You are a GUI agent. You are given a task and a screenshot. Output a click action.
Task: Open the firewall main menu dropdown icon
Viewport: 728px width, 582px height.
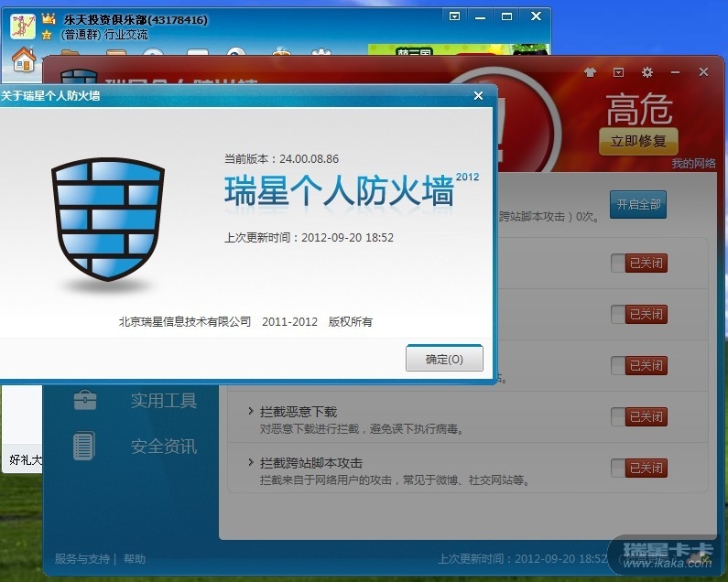point(618,72)
